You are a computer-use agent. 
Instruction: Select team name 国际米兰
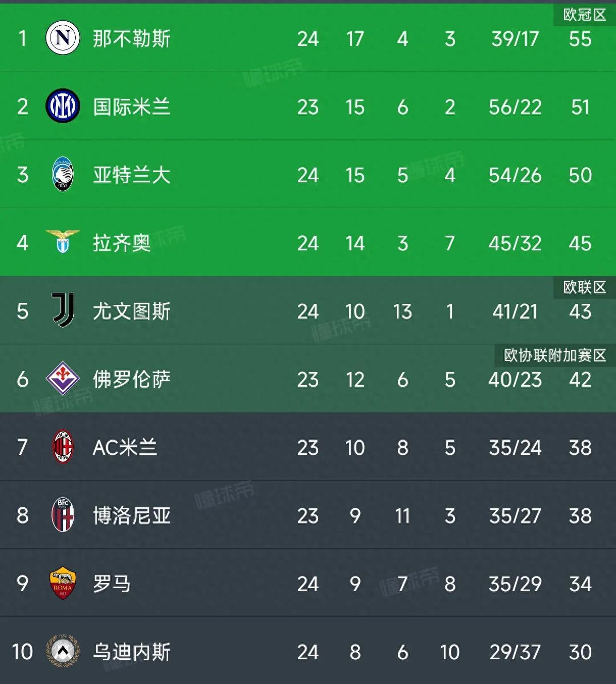pyautogui.click(x=132, y=107)
